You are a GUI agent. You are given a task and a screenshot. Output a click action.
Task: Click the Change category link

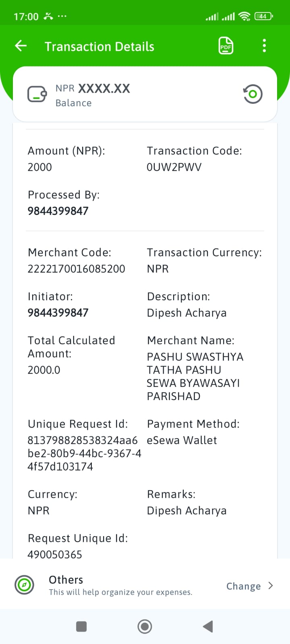click(x=243, y=586)
